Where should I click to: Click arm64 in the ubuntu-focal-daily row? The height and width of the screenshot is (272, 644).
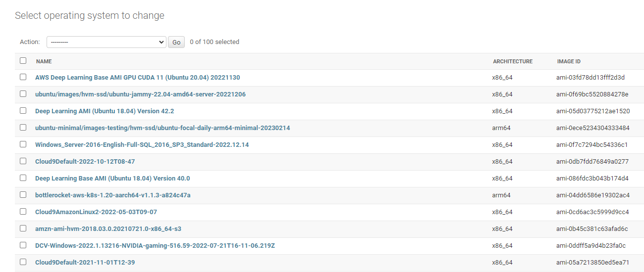point(501,128)
